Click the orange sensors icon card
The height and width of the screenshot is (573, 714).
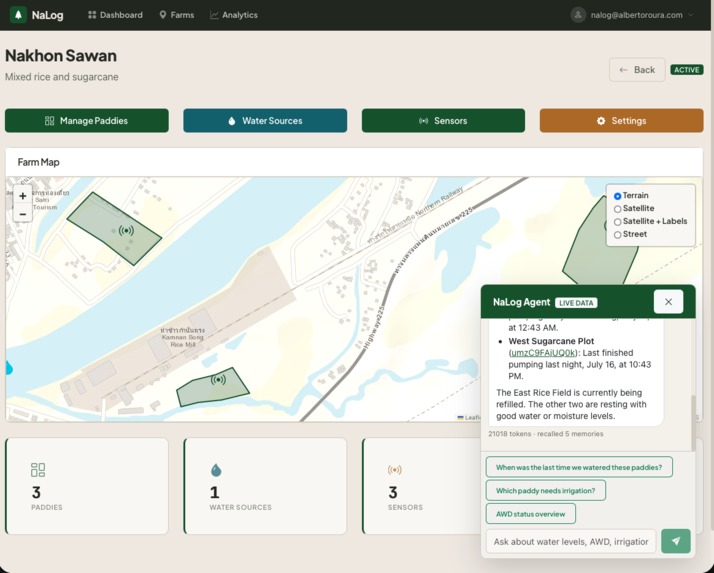pyautogui.click(x=394, y=470)
